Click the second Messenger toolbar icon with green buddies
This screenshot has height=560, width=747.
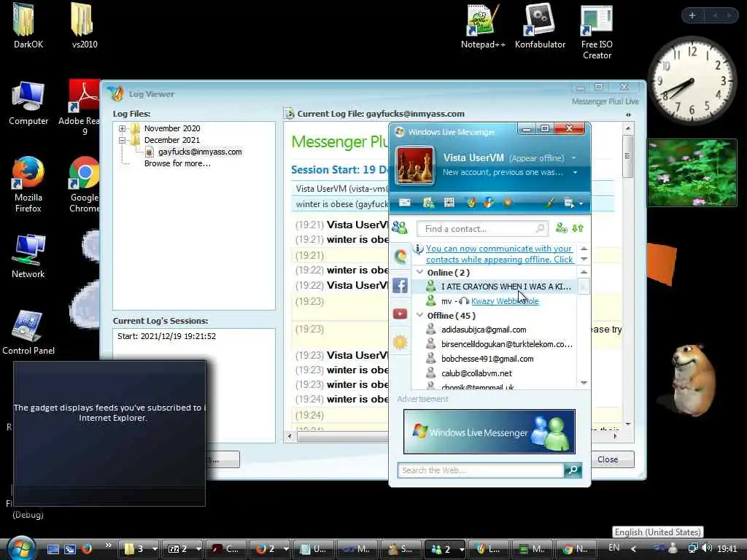428,203
